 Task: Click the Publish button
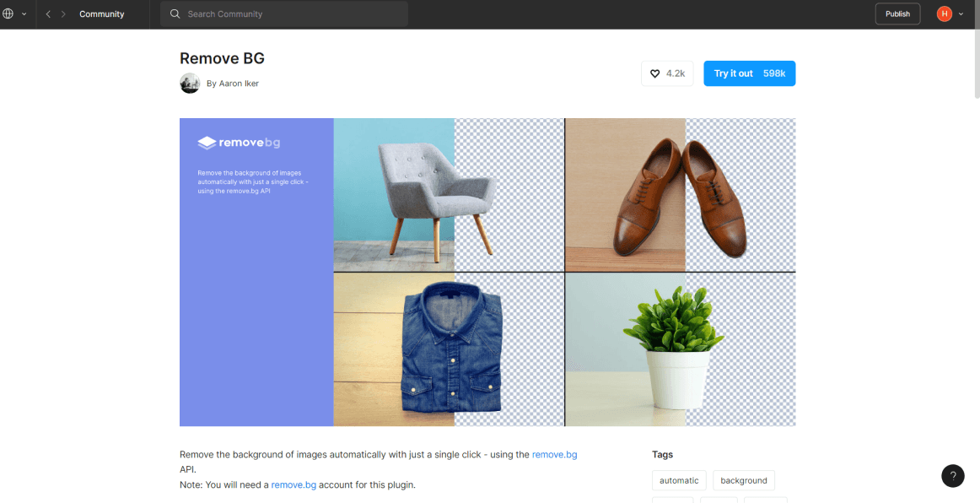897,14
